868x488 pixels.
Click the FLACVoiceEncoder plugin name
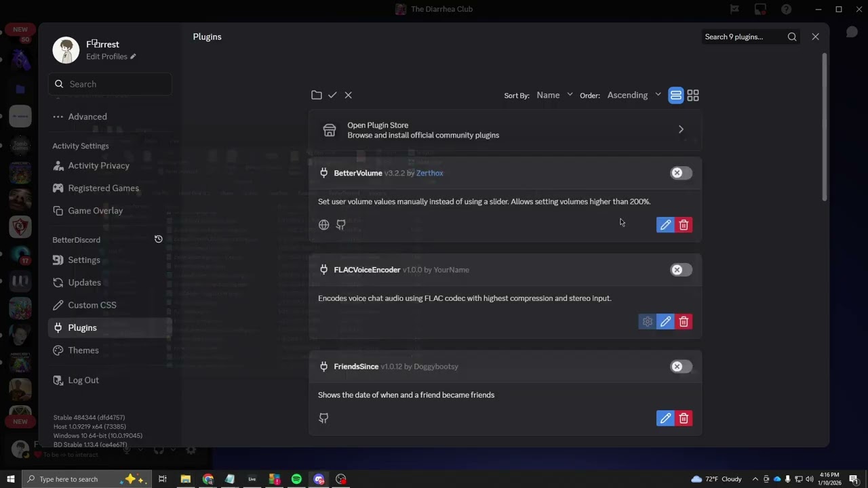point(367,270)
